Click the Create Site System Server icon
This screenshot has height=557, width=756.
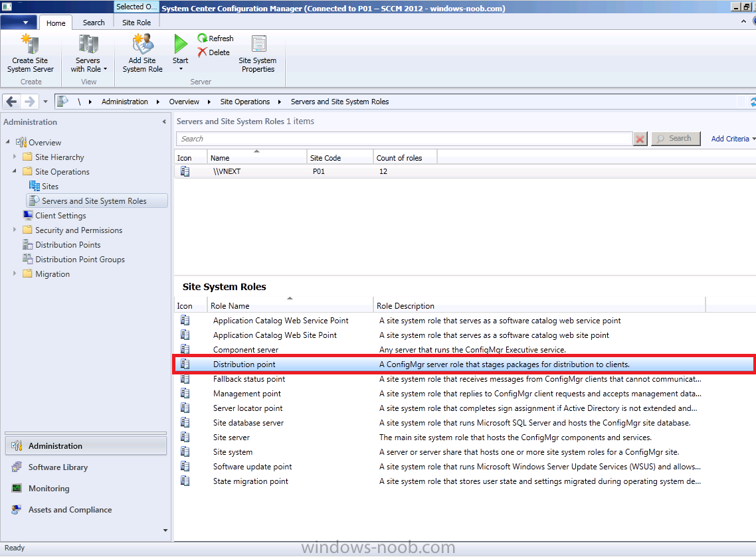30,44
